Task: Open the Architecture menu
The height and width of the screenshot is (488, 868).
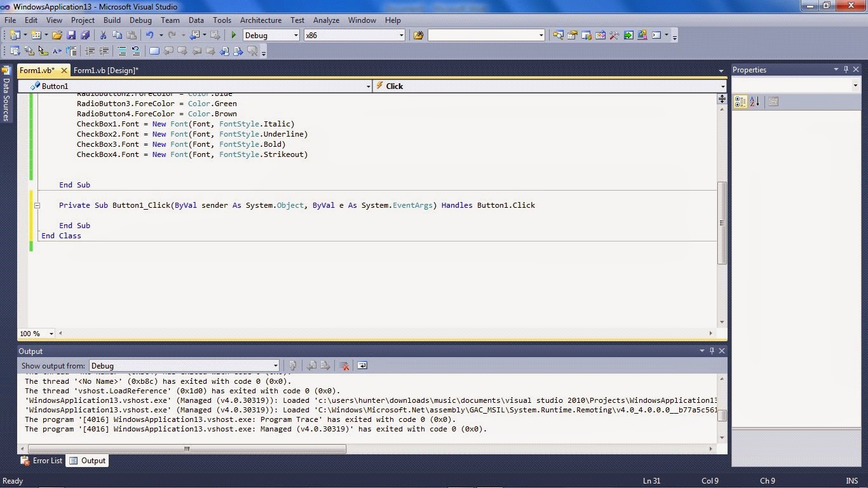Action: [x=261, y=20]
